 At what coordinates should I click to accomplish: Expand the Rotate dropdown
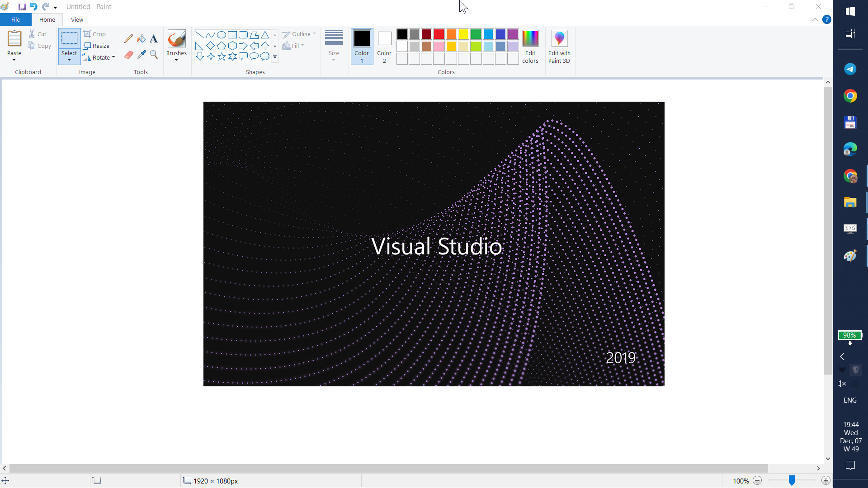point(113,57)
